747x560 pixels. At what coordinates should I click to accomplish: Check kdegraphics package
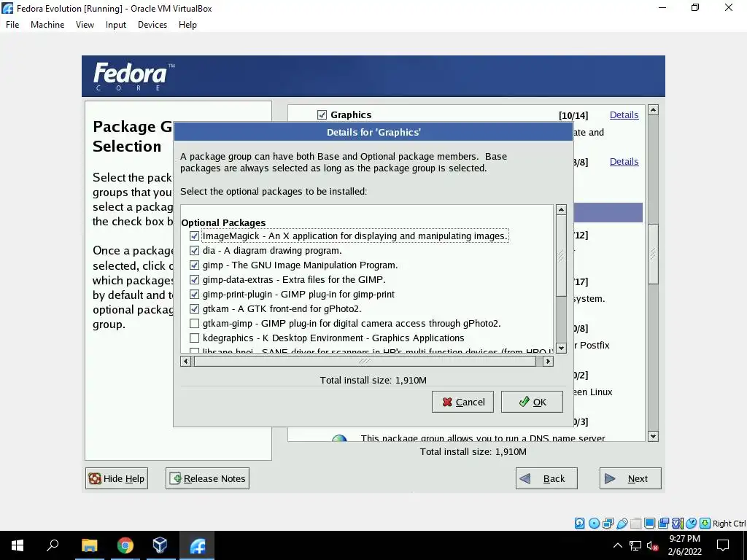194,338
